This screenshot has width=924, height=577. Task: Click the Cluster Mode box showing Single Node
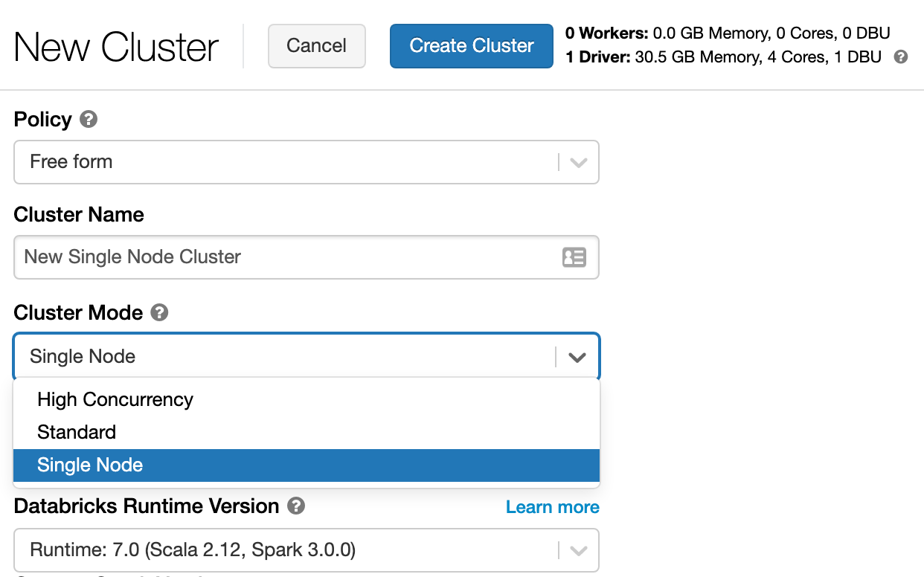pos(283,357)
